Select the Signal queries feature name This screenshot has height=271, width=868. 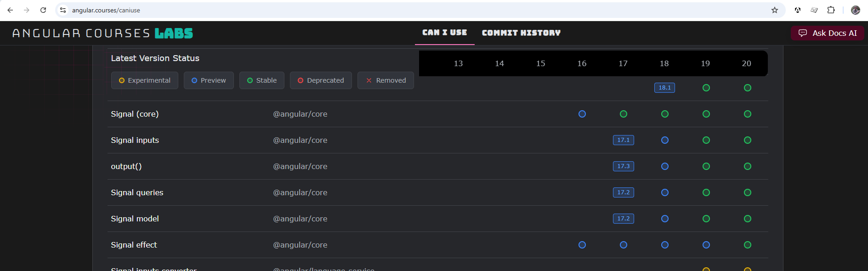click(137, 192)
